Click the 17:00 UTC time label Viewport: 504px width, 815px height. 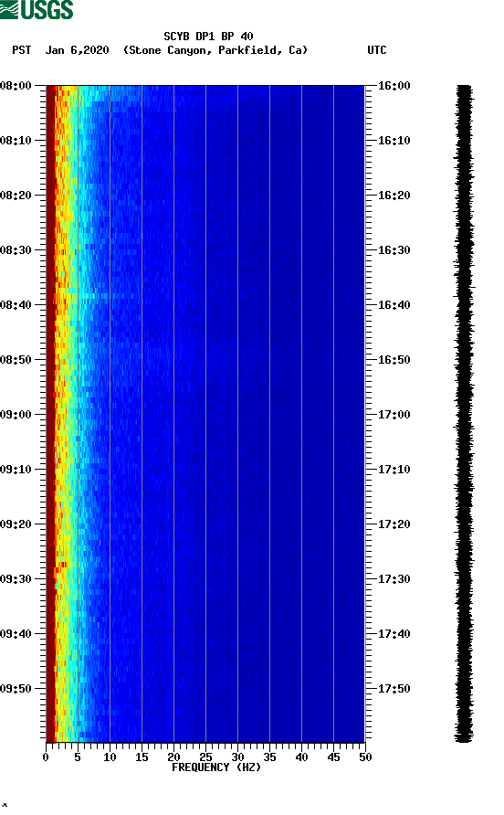tap(394, 415)
